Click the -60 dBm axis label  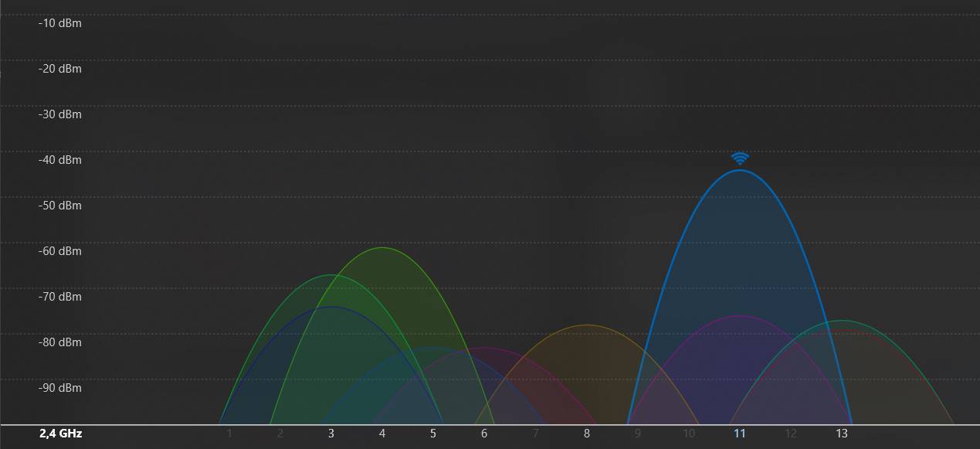(x=59, y=251)
